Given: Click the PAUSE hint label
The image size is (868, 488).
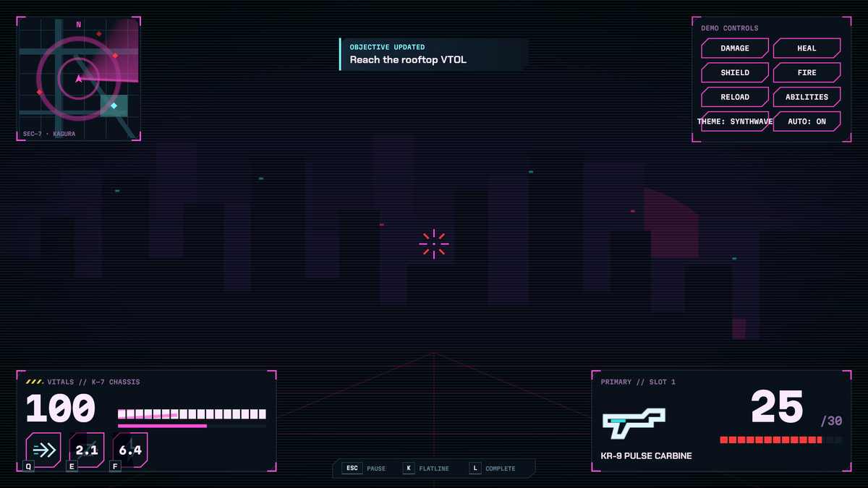Looking at the screenshot, I should pos(376,468).
